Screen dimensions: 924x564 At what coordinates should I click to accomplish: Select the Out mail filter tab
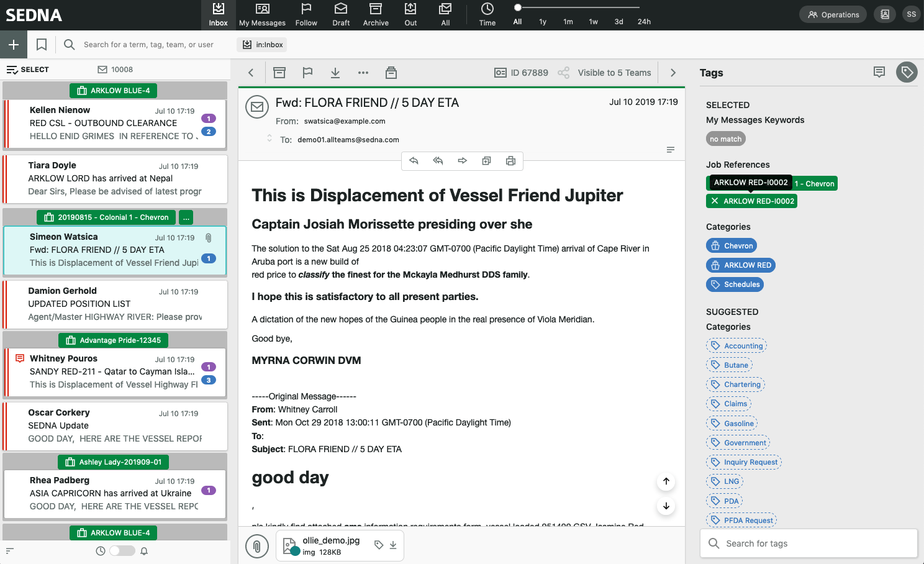pos(410,15)
